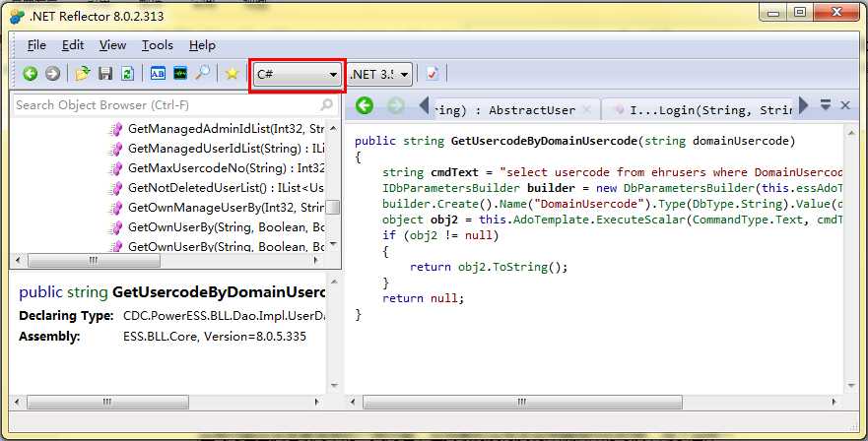Click the checklist options icon in toolbar
Screen dimensions: 868x441
tap(433, 74)
